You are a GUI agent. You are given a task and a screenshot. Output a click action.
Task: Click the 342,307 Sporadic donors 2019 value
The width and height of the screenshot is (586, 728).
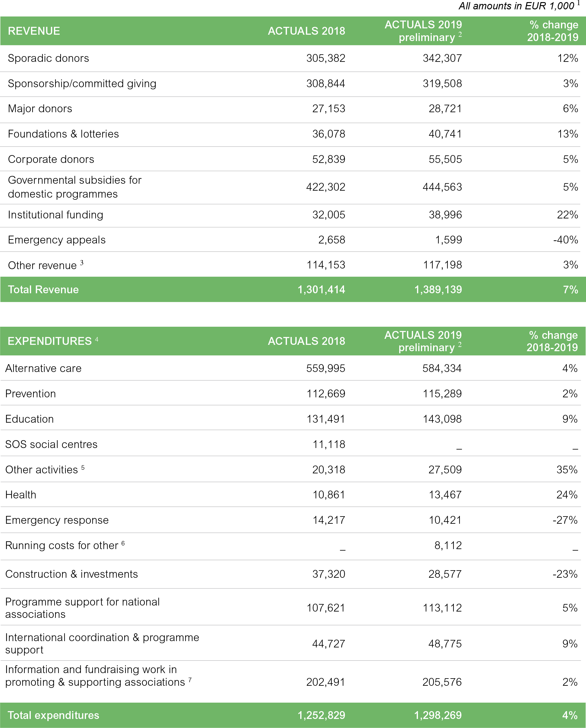click(442, 59)
